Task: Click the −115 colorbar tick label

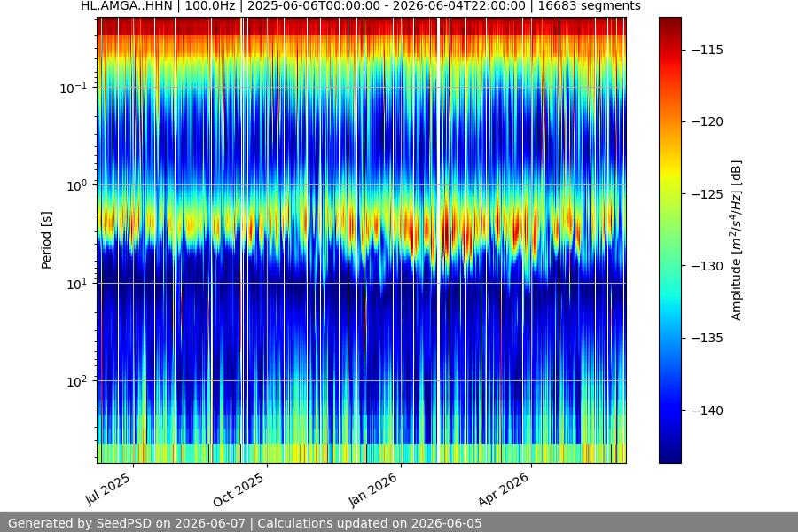Action: pyautogui.click(x=708, y=50)
